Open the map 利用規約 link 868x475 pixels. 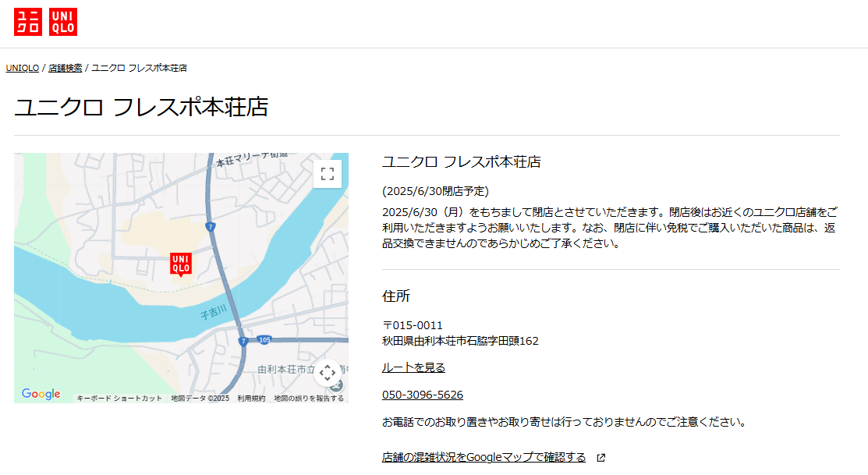click(x=251, y=398)
